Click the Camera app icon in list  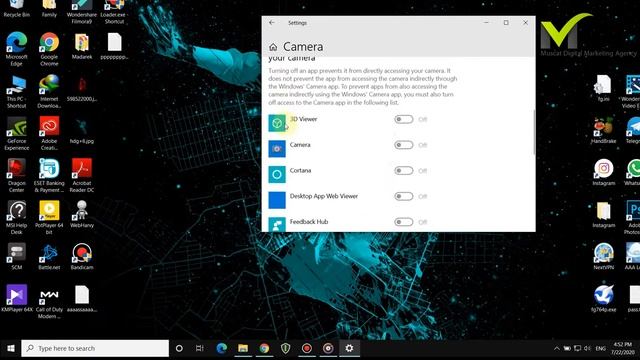277,149
